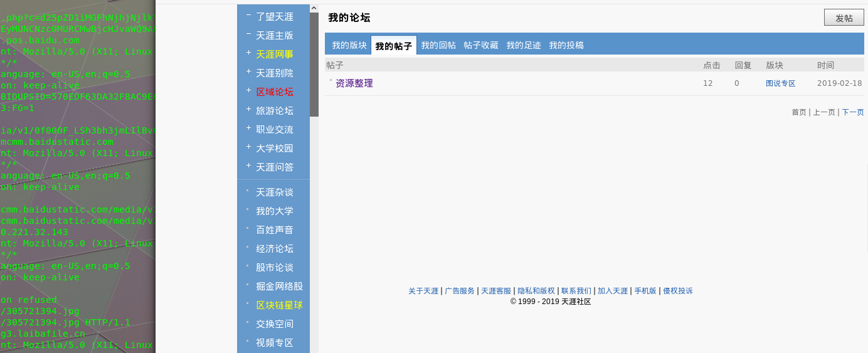The width and height of the screenshot is (868, 353).
Task: Click the 时间 column header
Action: 826,65
